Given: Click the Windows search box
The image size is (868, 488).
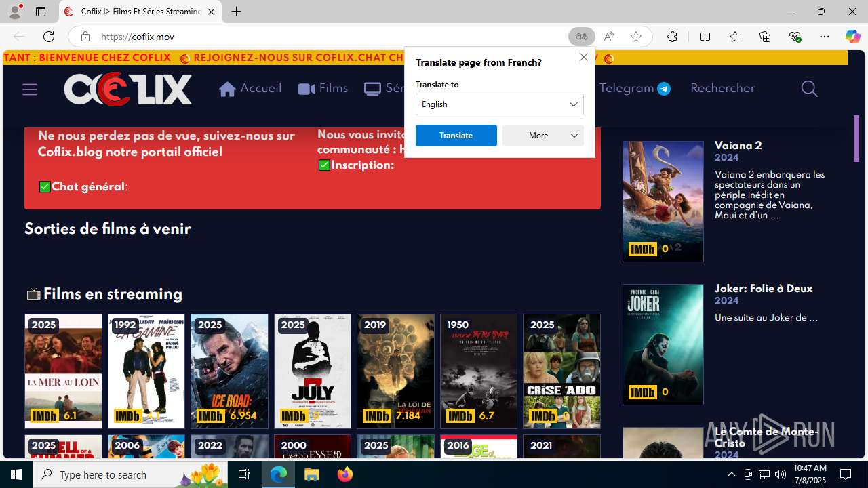Looking at the screenshot, I should coord(131,474).
